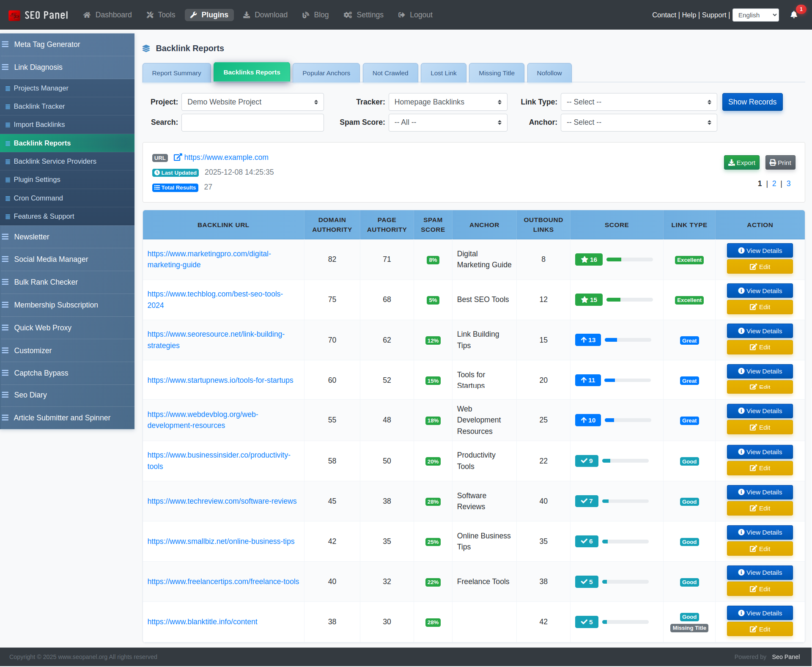Switch to the Nofollow tab

(549, 73)
